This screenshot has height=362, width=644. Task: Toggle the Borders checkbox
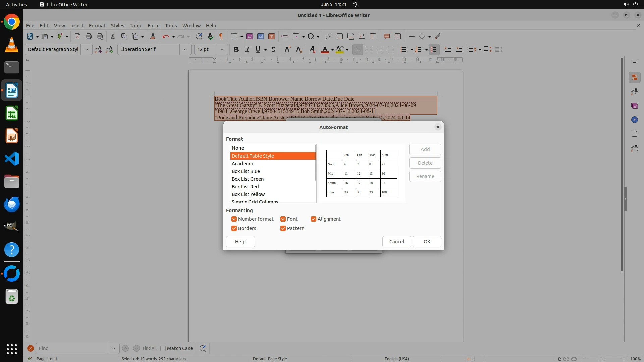point(234,228)
